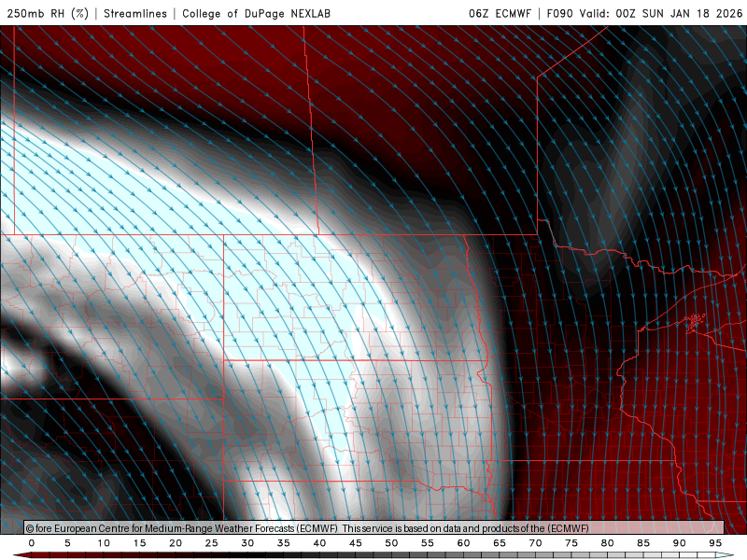Screen dimensions: 747x560
Task: Select the "F090" forecast hour label
Action: pos(559,13)
